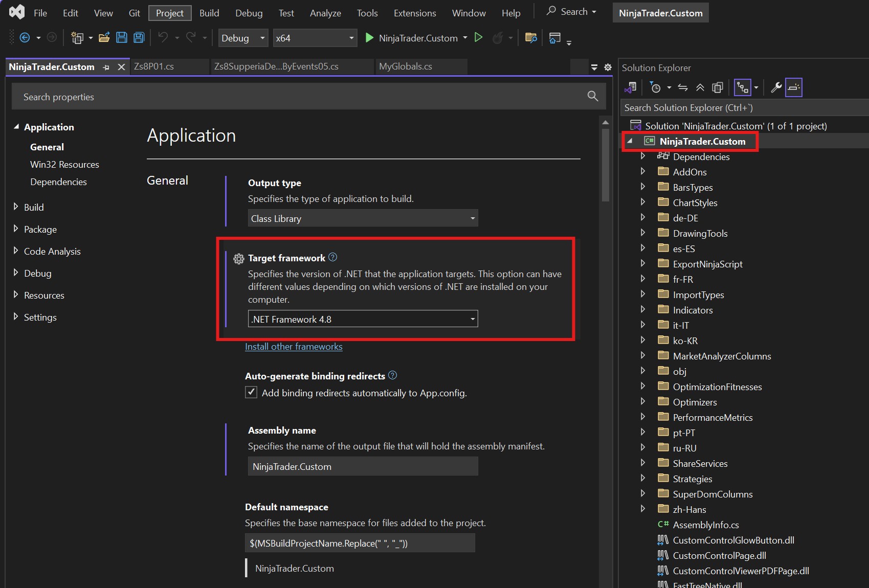Click the Open File folder icon
Image resolution: width=869 pixels, height=588 pixels.
tap(104, 38)
